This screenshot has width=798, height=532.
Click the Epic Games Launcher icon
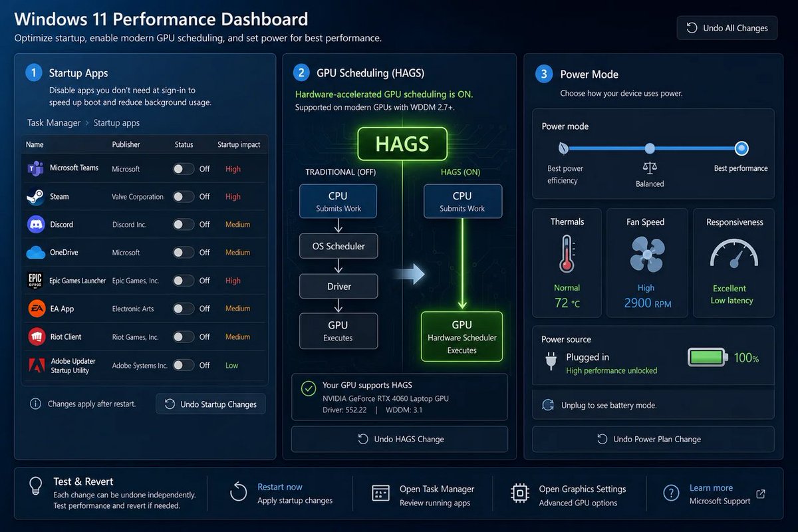35,281
